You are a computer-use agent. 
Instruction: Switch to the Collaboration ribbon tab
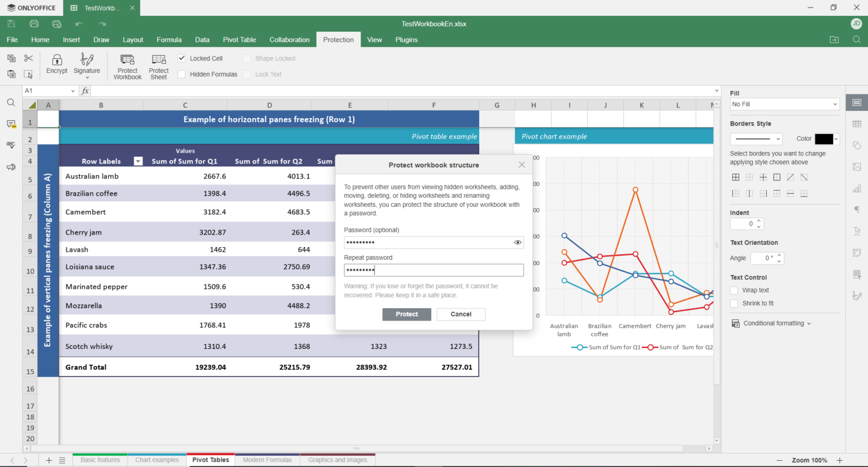point(289,40)
